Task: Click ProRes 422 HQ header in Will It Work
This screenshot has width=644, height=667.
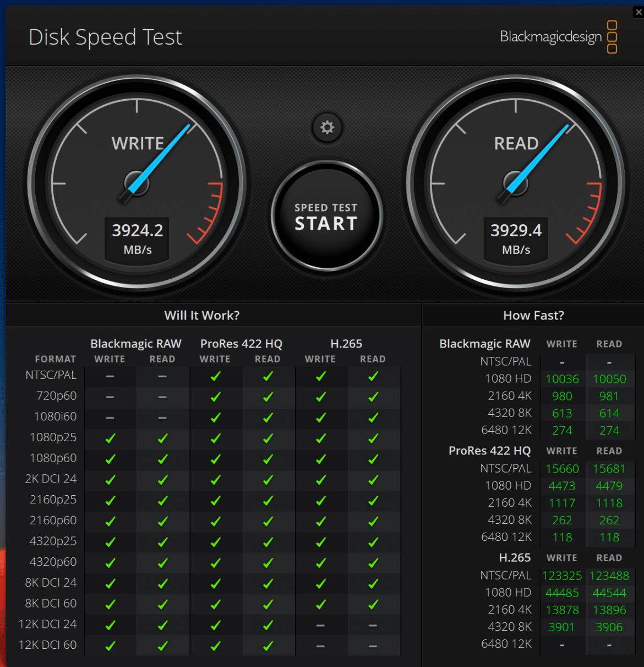Action: pyautogui.click(x=241, y=344)
